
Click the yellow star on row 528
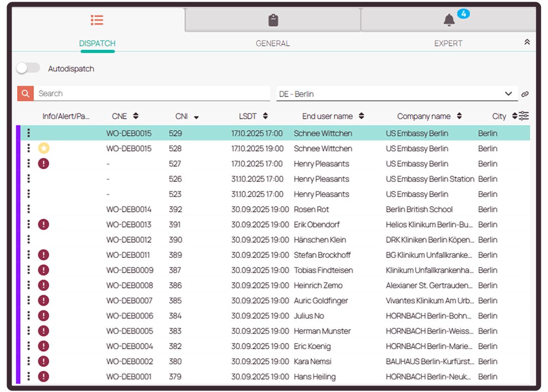point(44,148)
